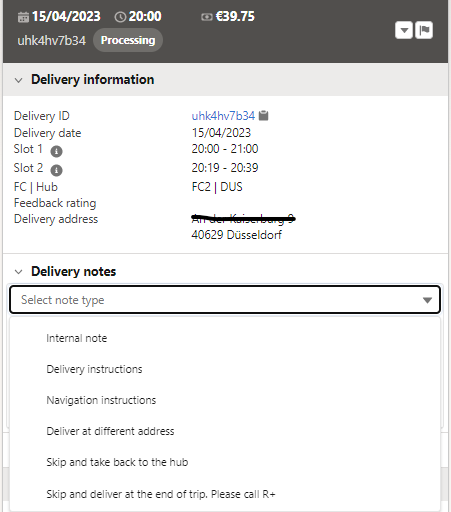Click the calendar icon beside 15/04/2023
The height and width of the screenshot is (512, 451).
tap(23, 17)
